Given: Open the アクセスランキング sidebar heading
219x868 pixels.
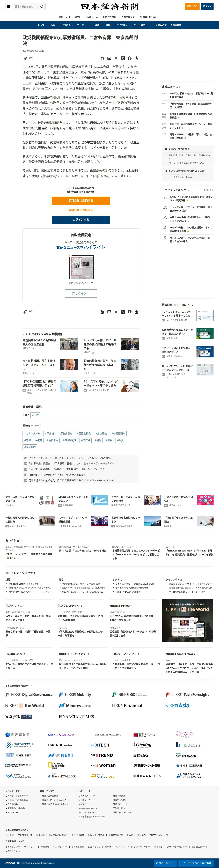Looking at the screenshot, I should (x=175, y=190).
